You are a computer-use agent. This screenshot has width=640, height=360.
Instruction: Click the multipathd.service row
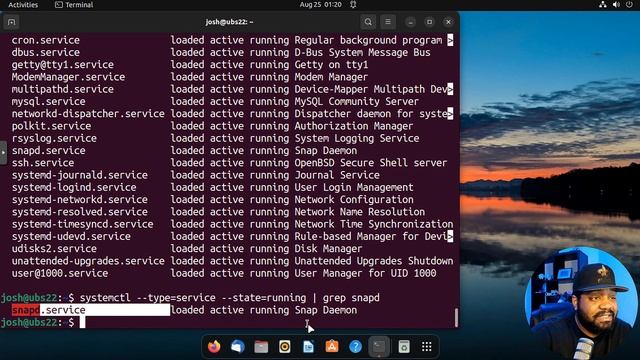(232, 89)
